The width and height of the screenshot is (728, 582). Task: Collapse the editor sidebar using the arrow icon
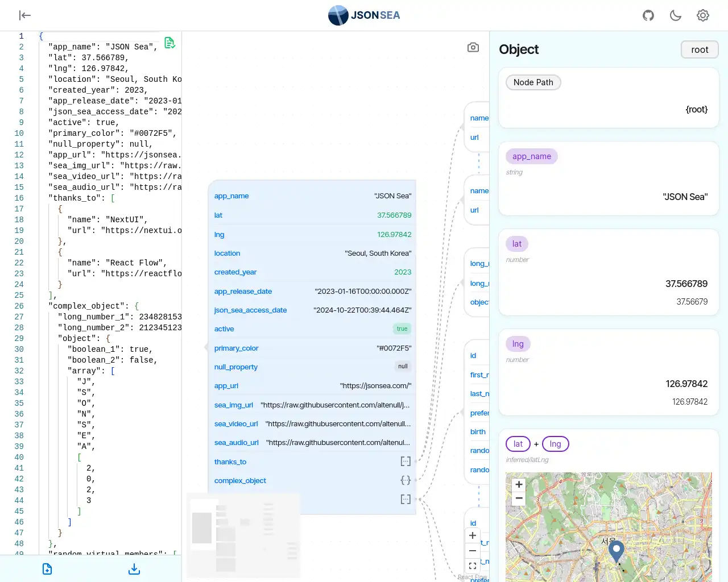(24, 15)
